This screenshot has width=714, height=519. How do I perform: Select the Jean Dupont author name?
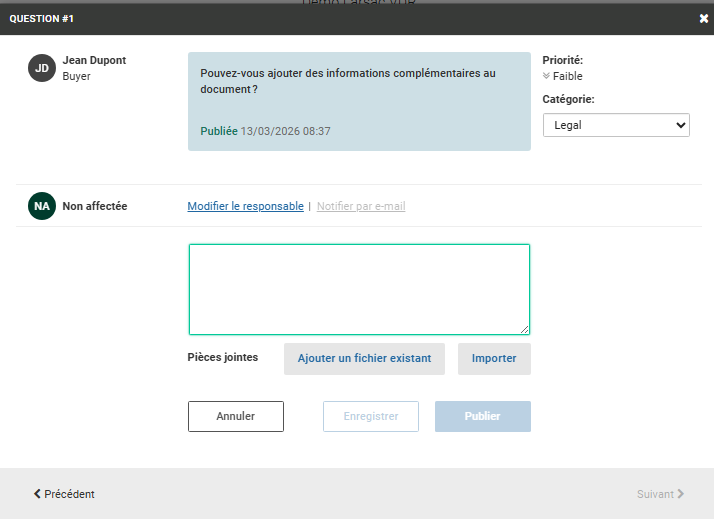[x=94, y=60]
